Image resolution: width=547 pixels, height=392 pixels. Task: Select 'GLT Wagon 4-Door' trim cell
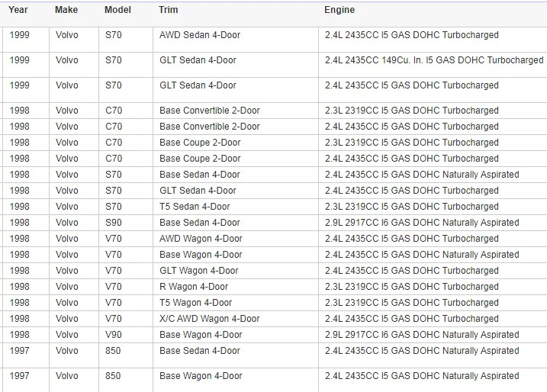coord(199,271)
